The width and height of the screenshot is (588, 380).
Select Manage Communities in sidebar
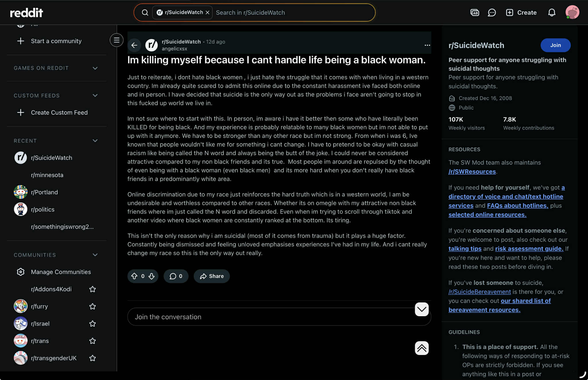(61, 272)
